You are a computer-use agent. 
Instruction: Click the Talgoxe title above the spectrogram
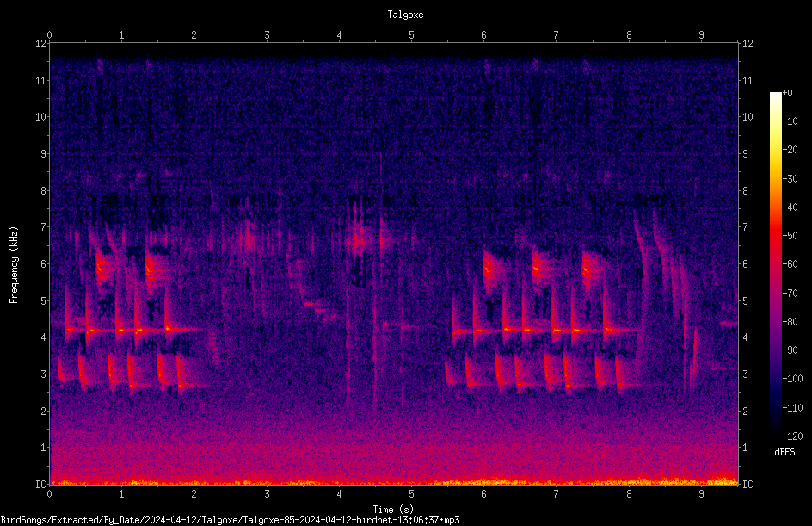point(405,15)
